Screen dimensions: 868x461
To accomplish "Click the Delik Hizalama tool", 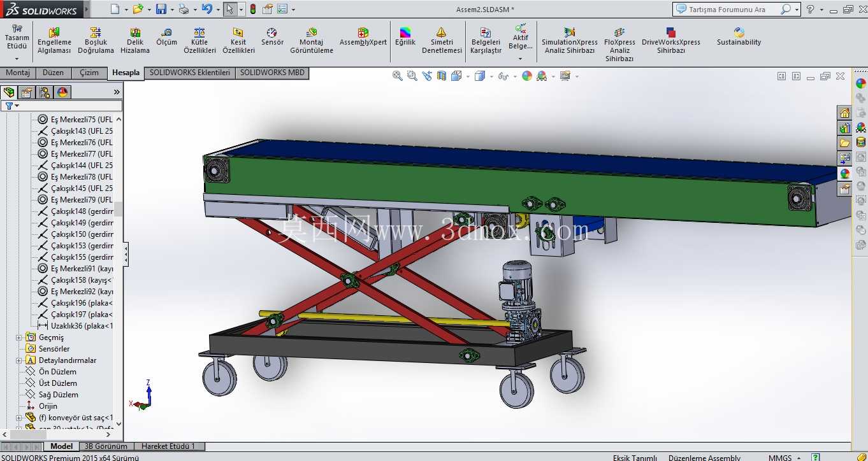I will 135,40.
